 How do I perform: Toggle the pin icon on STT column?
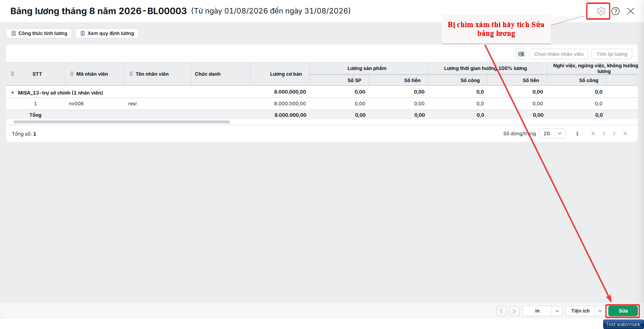click(x=13, y=74)
